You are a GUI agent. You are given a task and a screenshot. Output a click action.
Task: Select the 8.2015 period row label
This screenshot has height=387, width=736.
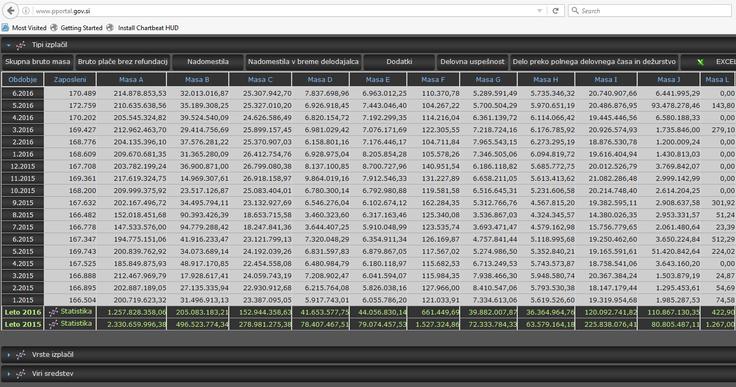click(23, 215)
